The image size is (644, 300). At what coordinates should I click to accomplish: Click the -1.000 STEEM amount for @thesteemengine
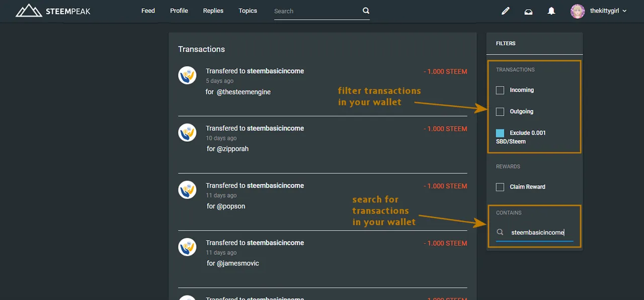click(x=445, y=71)
